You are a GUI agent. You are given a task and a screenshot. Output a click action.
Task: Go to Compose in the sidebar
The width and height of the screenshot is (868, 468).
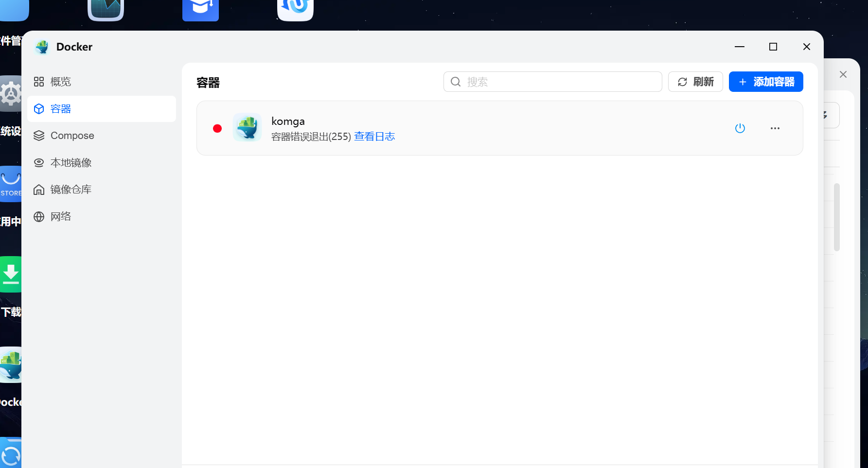point(101,136)
